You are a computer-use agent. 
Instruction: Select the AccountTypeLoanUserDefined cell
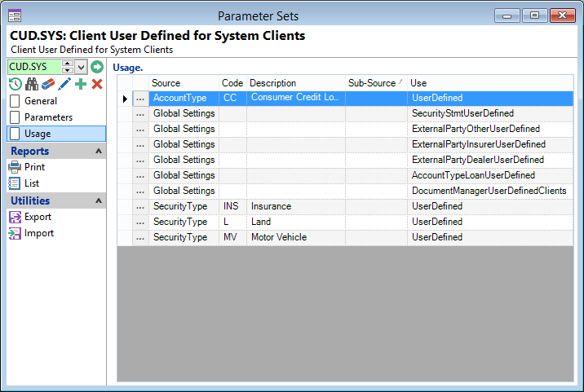pos(490,175)
